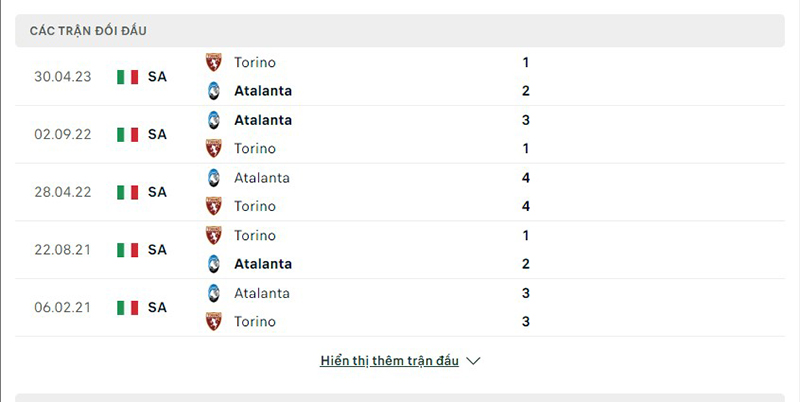This screenshot has width=800, height=402.
Task: Select the SA league label for 30.04.23
Action: click(157, 77)
